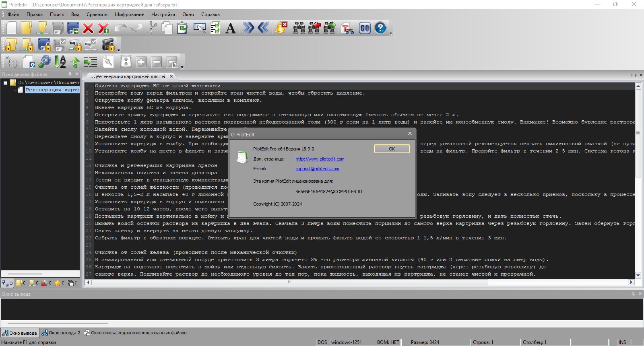Click the large letter A font icon
Image resolution: width=644 pixels, height=346 pixels.
pos(231,28)
